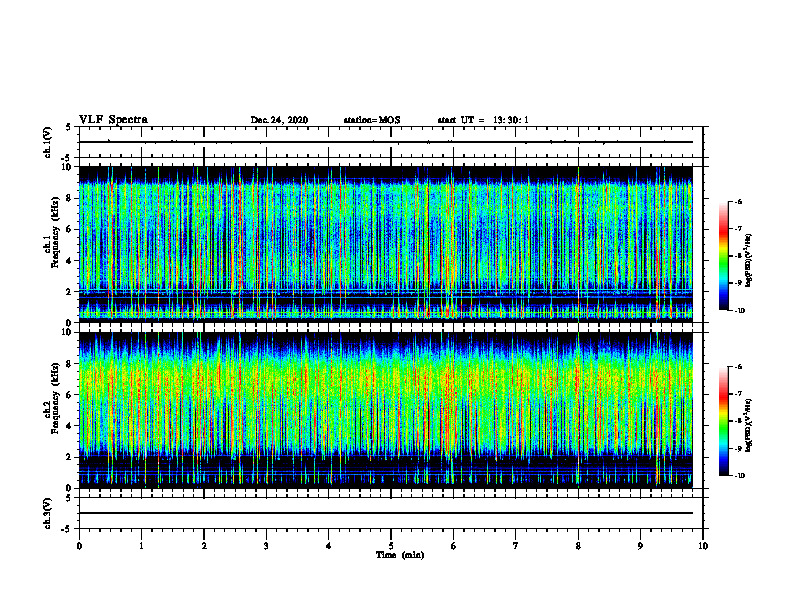Click the ch.1 spectrogram color scale bar
The width and height of the screenshot is (792, 612).
click(x=723, y=256)
